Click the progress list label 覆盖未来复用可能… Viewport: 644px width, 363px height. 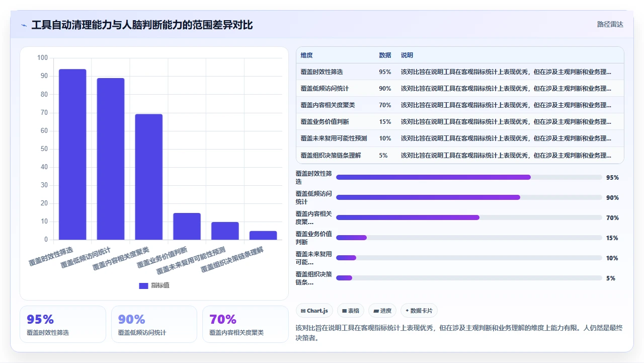click(314, 258)
